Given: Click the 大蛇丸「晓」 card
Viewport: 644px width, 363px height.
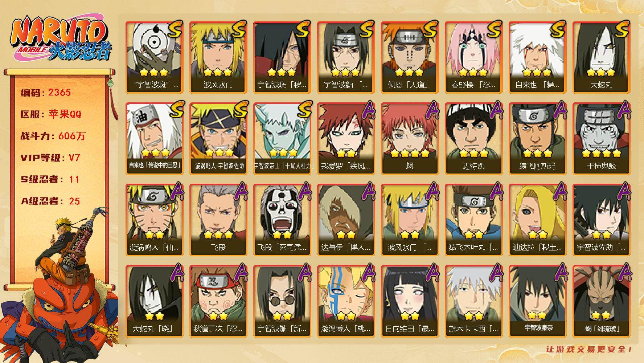Looking at the screenshot, I should point(154,301).
